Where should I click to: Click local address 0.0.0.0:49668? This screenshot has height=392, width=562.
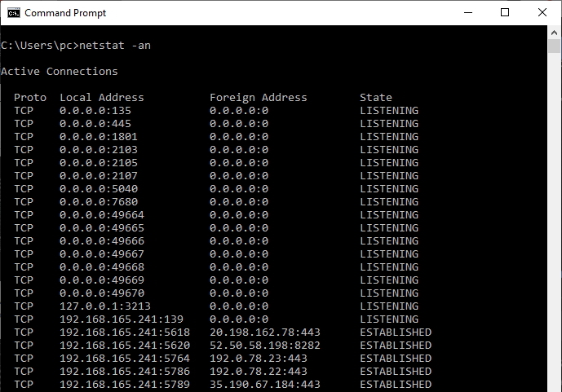click(102, 266)
